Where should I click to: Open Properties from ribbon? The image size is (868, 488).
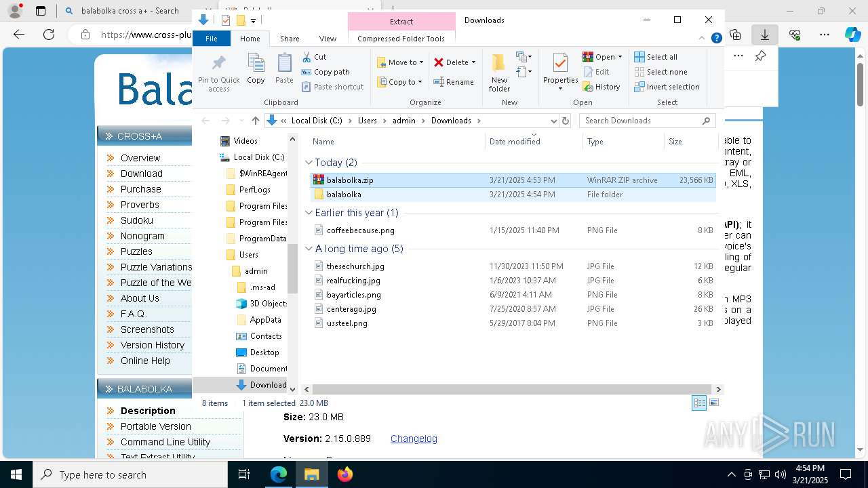pyautogui.click(x=560, y=71)
